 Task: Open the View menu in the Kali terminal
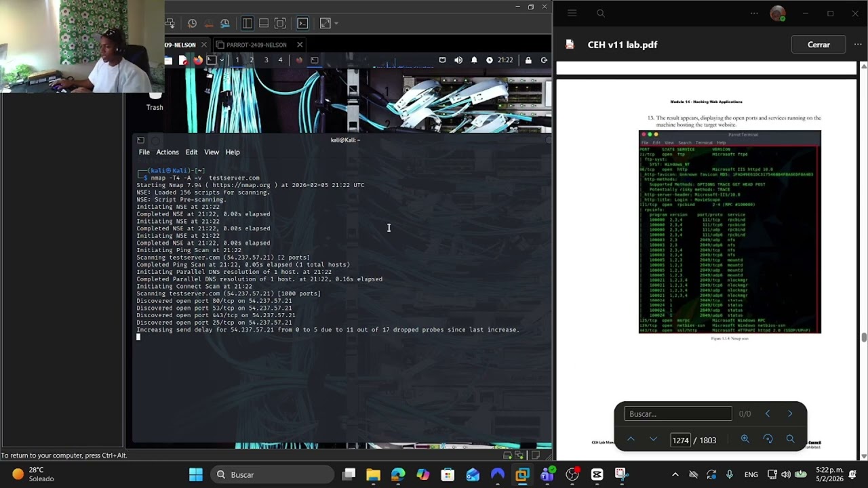pyautogui.click(x=212, y=152)
